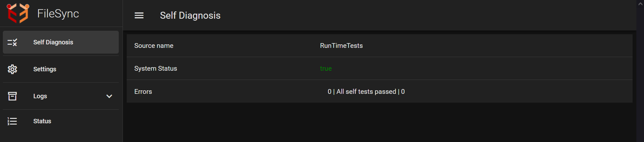Click the scrollbar up arrow

[640, 4]
